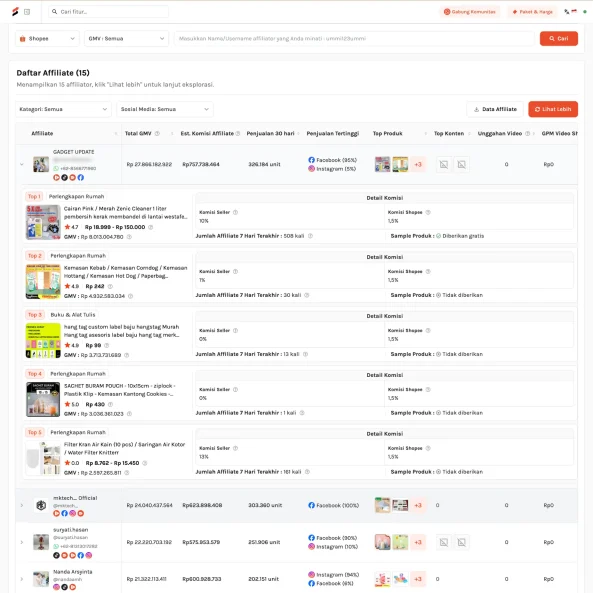Click Nanda Arsyinta's Instagram icon

click(x=56, y=587)
